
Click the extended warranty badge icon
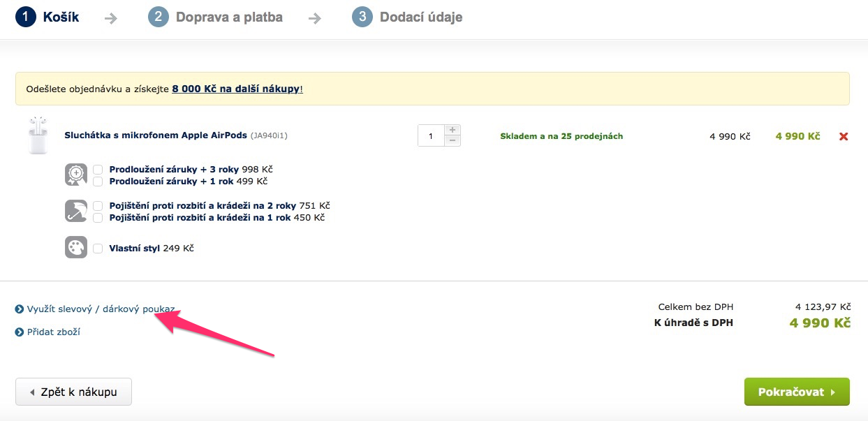tap(76, 175)
